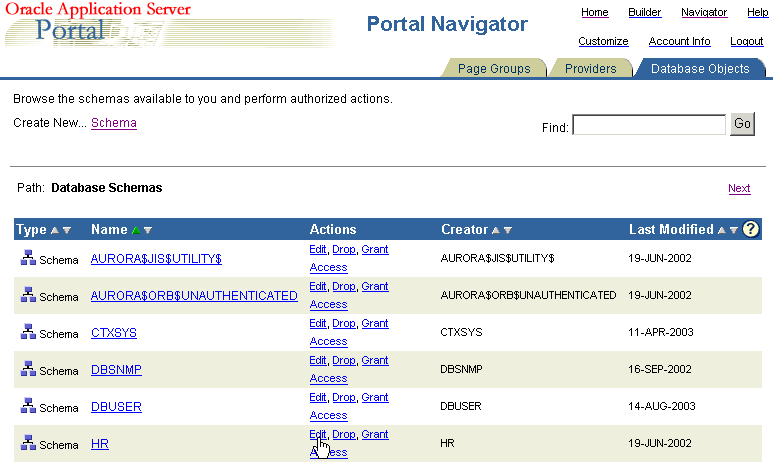Select the Database Objects tab

pyautogui.click(x=700, y=69)
